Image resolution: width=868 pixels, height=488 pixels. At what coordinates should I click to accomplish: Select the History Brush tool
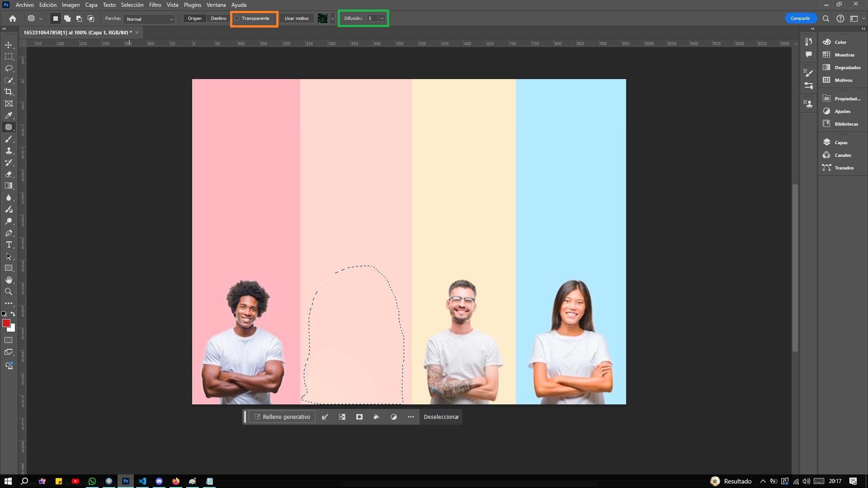click(x=9, y=162)
